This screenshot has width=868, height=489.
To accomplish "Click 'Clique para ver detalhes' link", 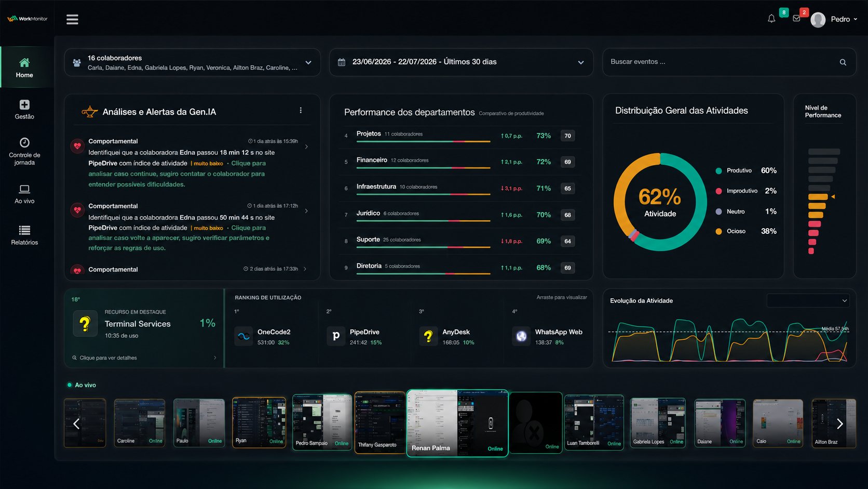I will 108,358.
